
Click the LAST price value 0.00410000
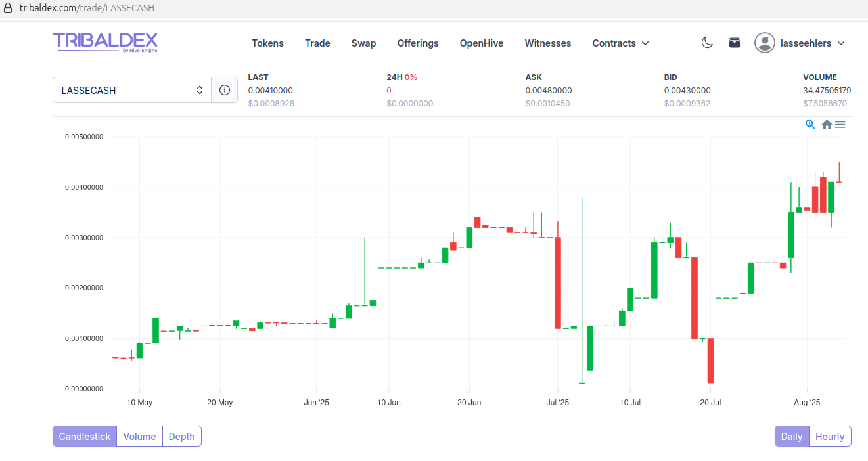(271, 91)
